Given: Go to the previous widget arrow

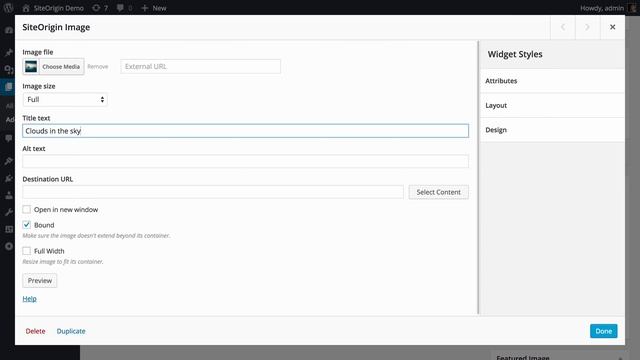Looking at the screenshot, I should [563, 27].
